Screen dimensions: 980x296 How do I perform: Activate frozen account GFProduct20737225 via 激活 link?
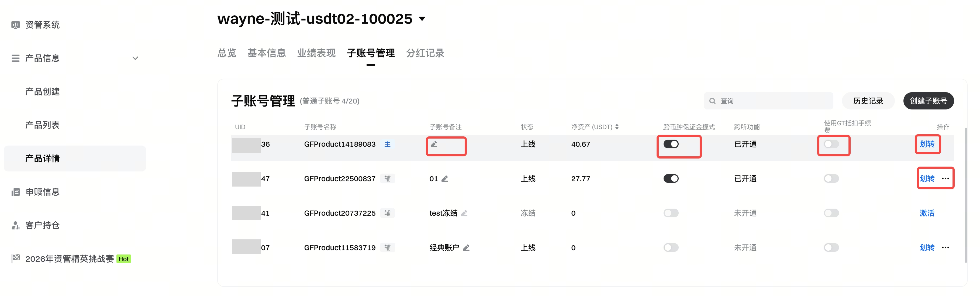click(x=927, y=213)
